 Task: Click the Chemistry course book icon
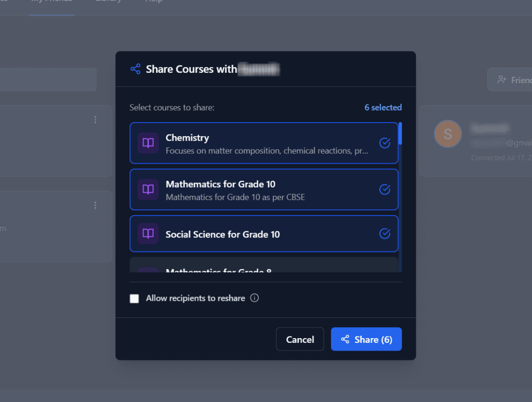click(x=148, y=143)
